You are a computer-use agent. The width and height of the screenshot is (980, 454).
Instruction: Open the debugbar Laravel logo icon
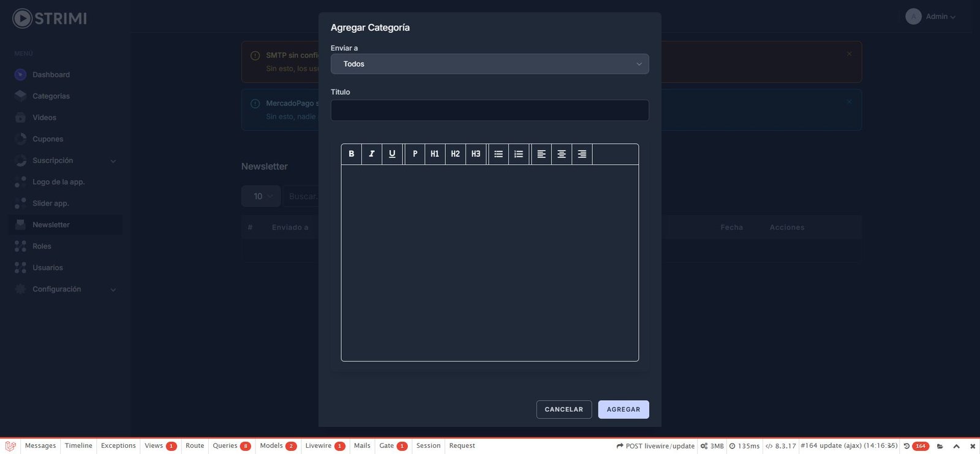[10, 446]
